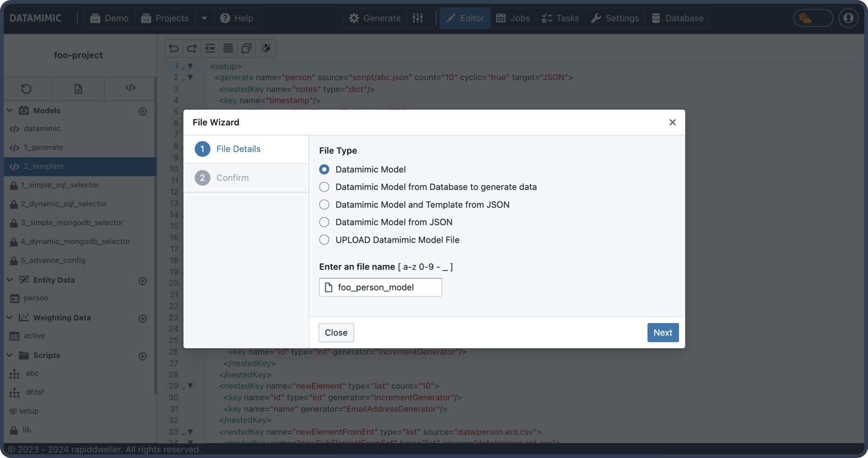Click the refresh icon under foo-project

26,89
